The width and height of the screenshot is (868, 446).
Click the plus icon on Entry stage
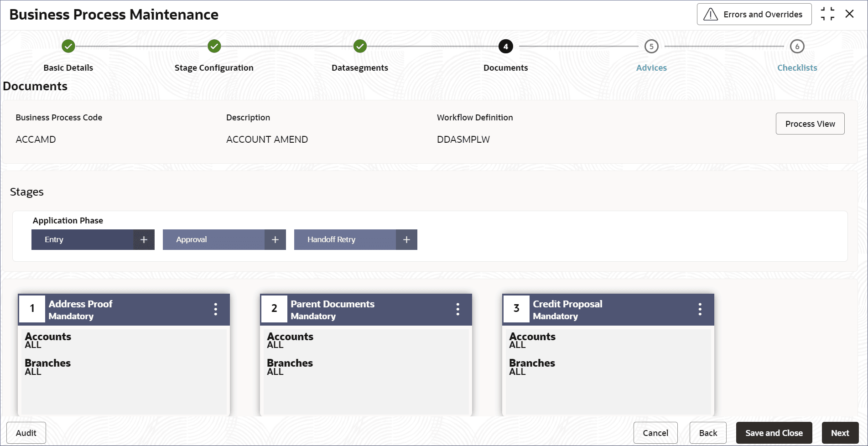144,240
